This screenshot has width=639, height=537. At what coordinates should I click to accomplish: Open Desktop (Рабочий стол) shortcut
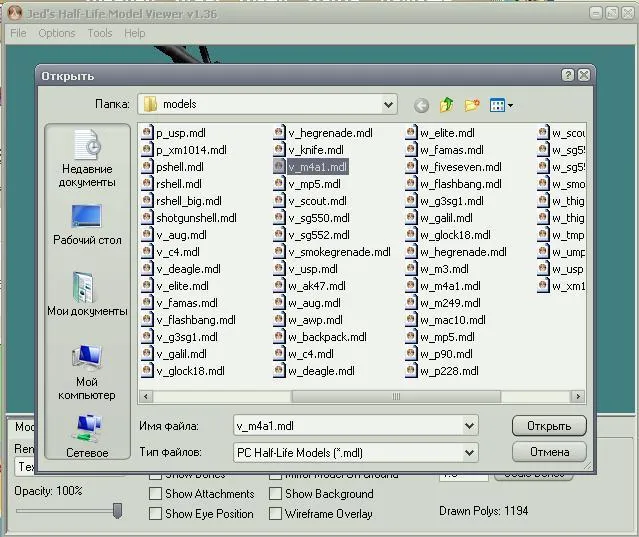tap(86, 224)
